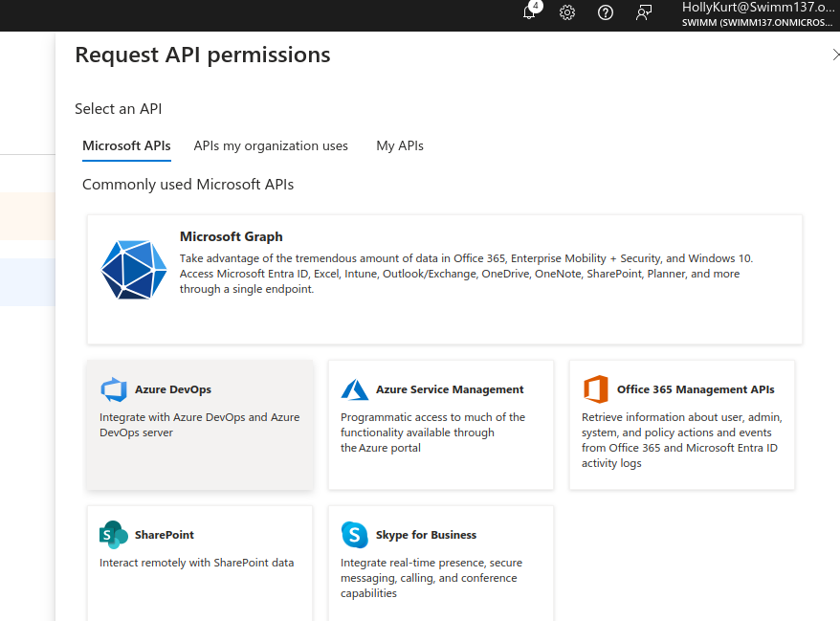Image resolution: width=840 pixels, height=621 pixels.
Task: Open the notifications bell icon
Action: click(529, 11)
